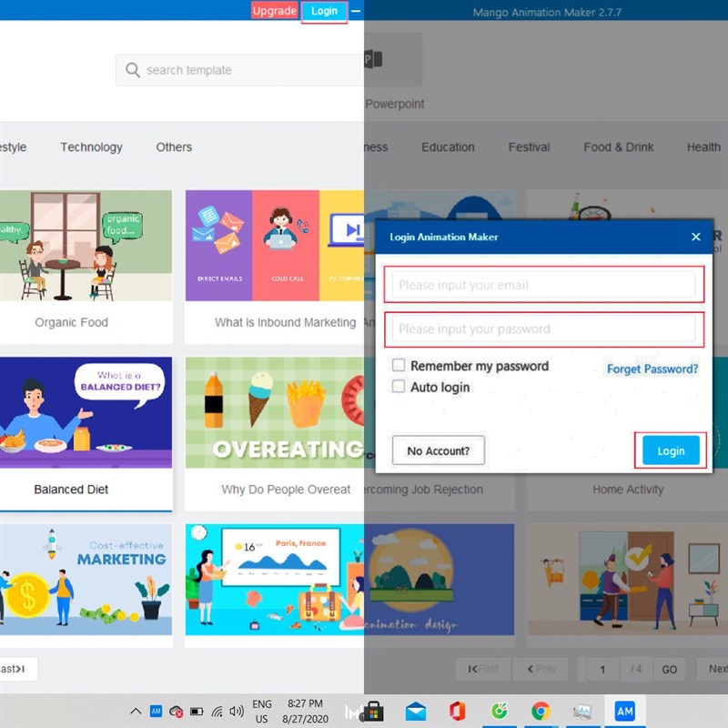Open the Organic Food template thumbnail
728x728 pixels.
click(86, 246)
